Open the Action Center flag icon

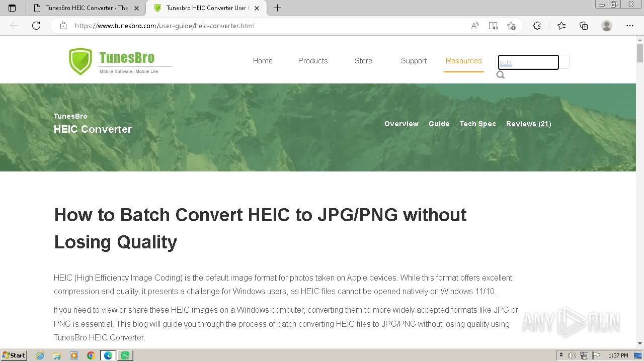(x=596, y=355)
